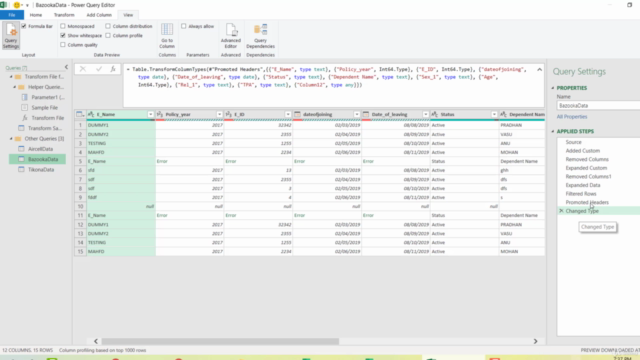Change E_ID column data type icon
640x360 pixels.
click(x=229, y=114)
